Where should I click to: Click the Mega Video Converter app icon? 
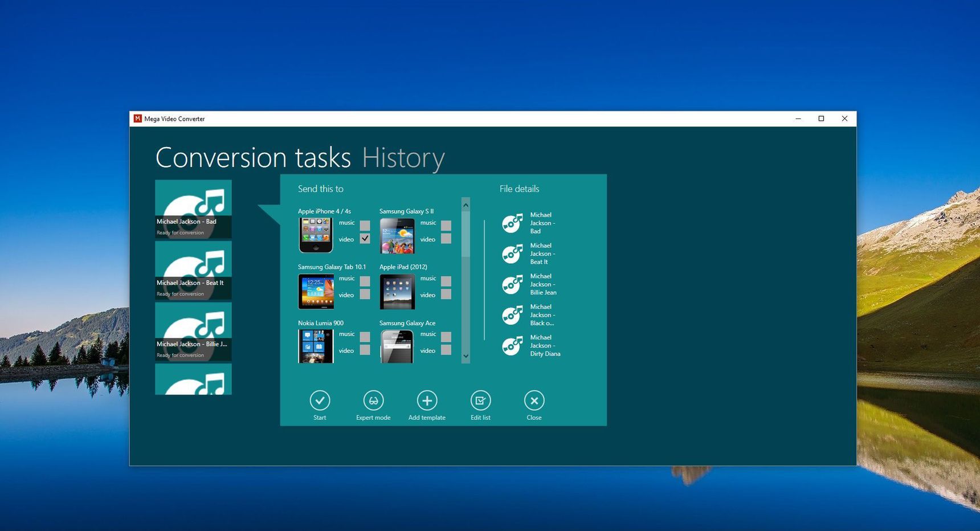(x=137, y=119)
